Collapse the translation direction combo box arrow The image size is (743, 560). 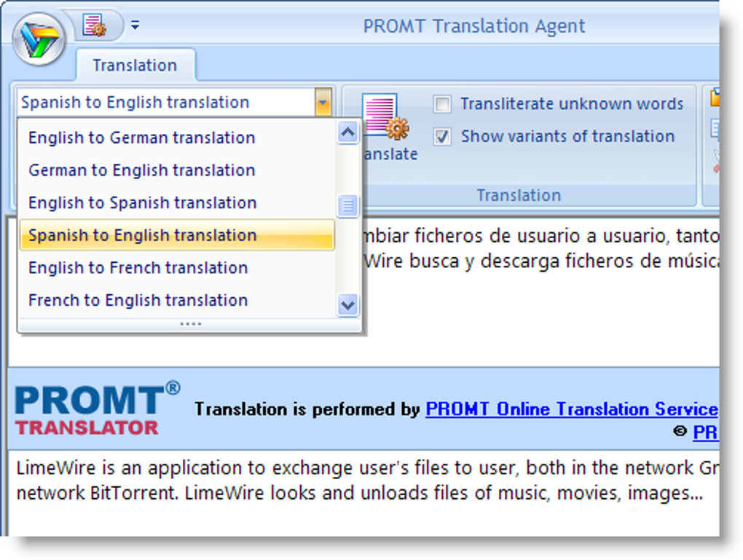[323, 102]
